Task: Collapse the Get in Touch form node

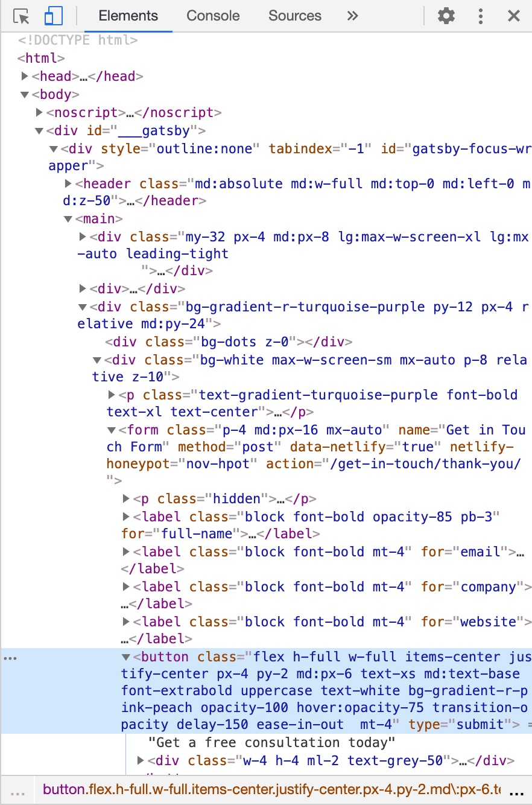Action: pyautogui.click(x=111, y=430)
